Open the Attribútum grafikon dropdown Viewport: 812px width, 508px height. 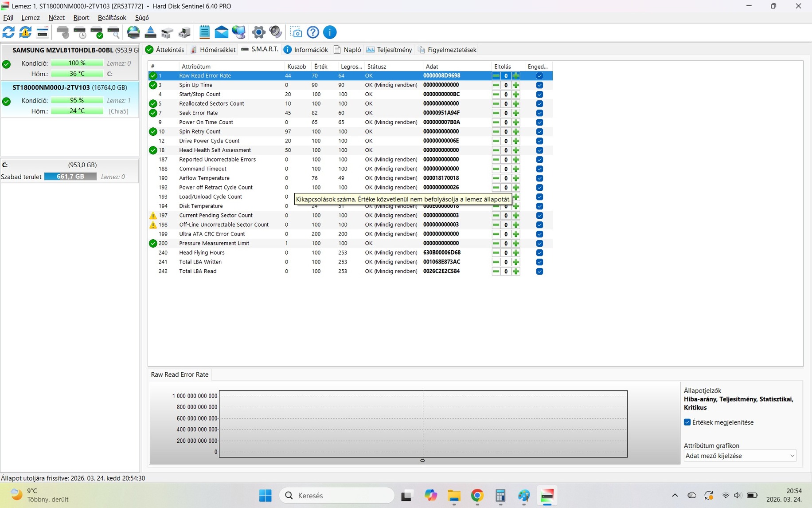coord(740,456)
